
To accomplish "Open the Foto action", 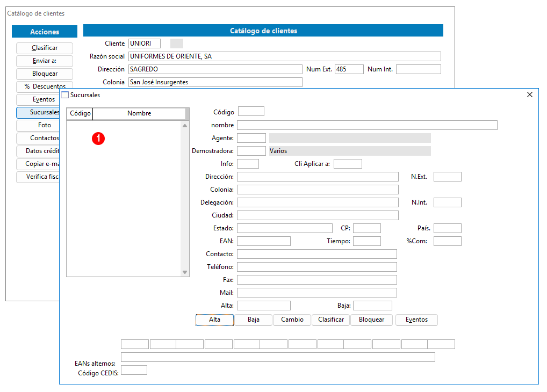I will click(38, 125).
